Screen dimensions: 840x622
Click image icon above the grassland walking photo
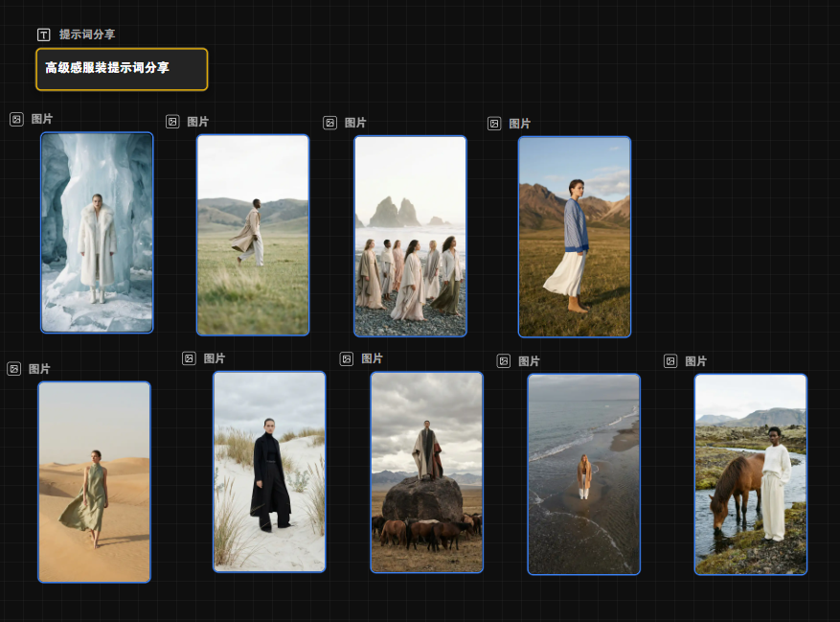point(172,122)
